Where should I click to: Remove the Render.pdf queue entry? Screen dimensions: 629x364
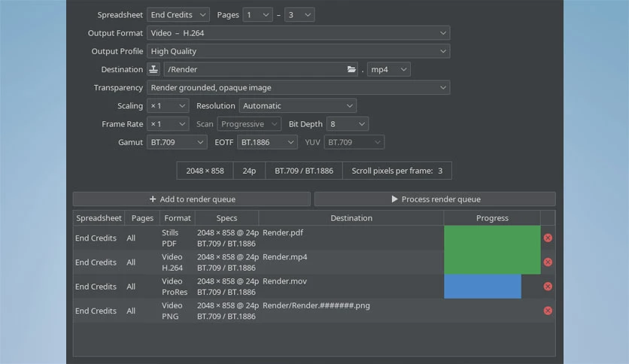tap(548, 238)
